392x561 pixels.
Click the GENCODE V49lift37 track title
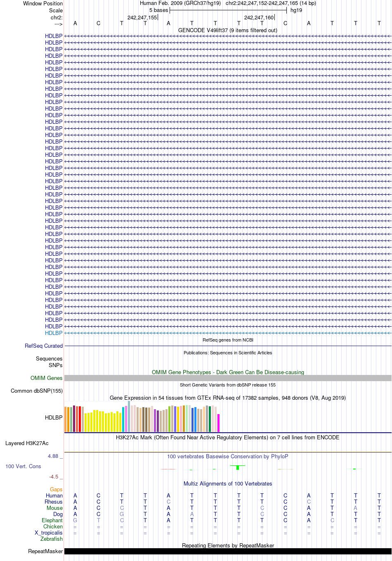228,30
